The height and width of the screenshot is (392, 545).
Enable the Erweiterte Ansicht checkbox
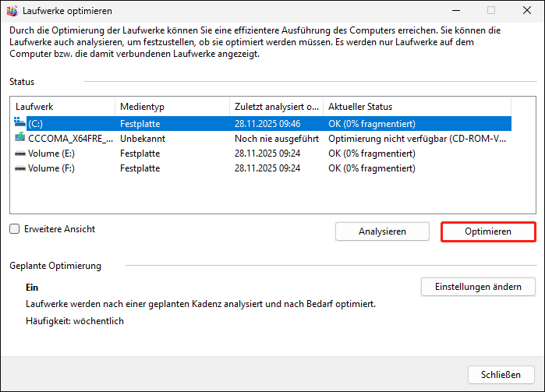(15, 229)
